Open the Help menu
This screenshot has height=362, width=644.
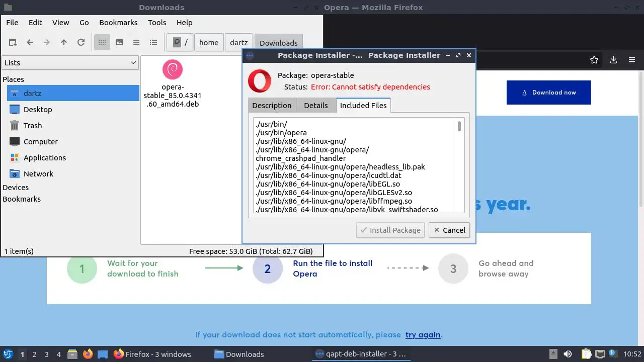185,23
